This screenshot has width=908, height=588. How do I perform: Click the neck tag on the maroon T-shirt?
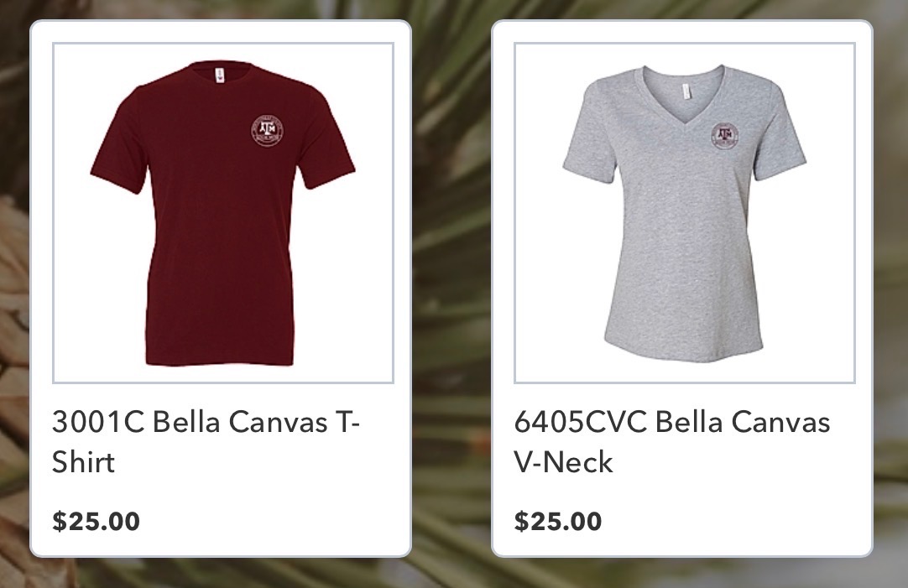coord(220,75)
